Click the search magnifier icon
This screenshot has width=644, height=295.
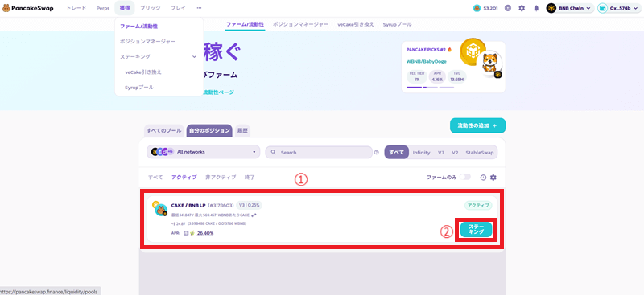pyautogui.click(x=274, y=152)
